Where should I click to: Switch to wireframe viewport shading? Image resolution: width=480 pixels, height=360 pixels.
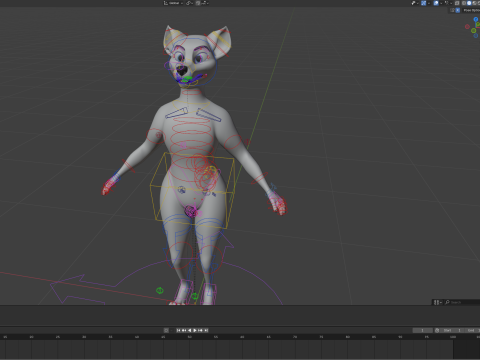[x=464, y=3]
